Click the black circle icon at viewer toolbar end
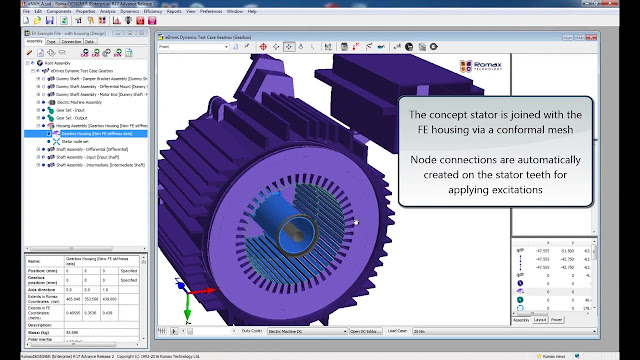 point(434,47)
